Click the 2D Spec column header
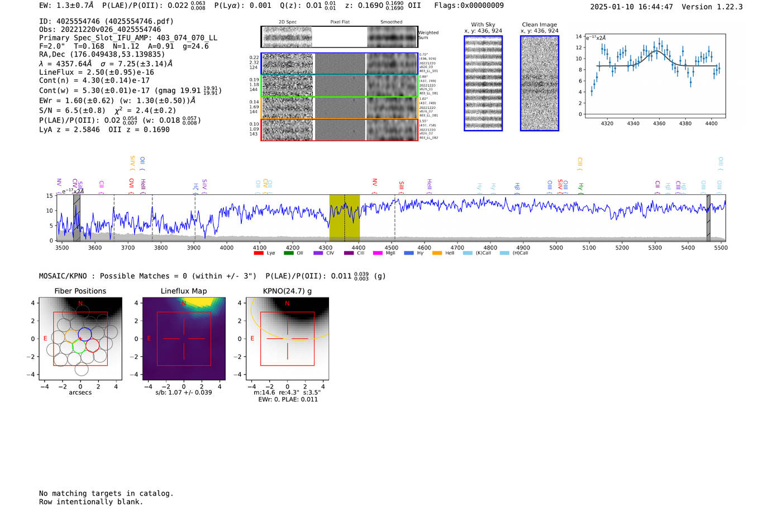 (288, 22)
